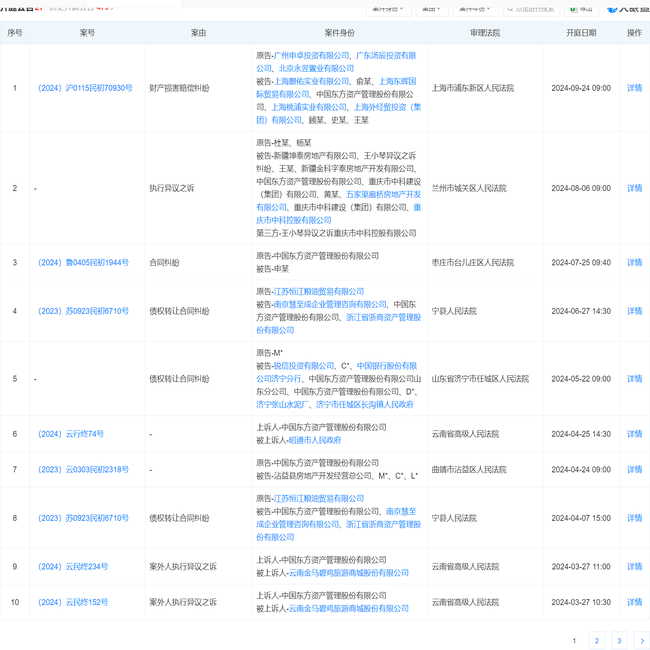Open 上海麒佑实业有限公司 company link
This screenshot has width=650, height=650.
pos(311,81)
